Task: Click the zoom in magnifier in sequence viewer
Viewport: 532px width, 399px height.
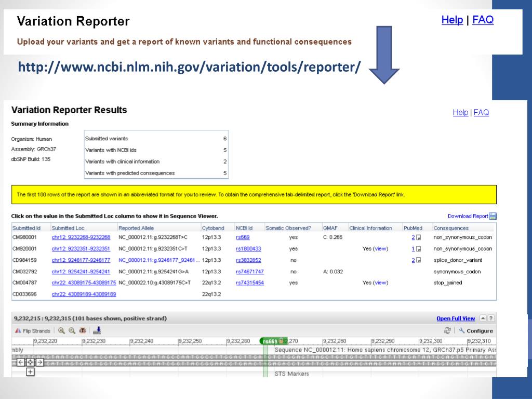Action: click(x=61, y=330)
